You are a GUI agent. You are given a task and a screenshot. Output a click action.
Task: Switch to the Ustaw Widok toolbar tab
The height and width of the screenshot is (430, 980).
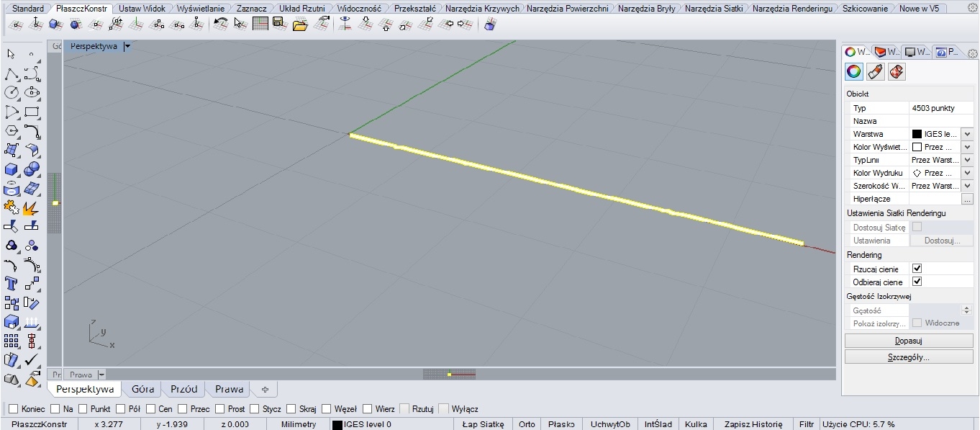click(x=142, y=9)
